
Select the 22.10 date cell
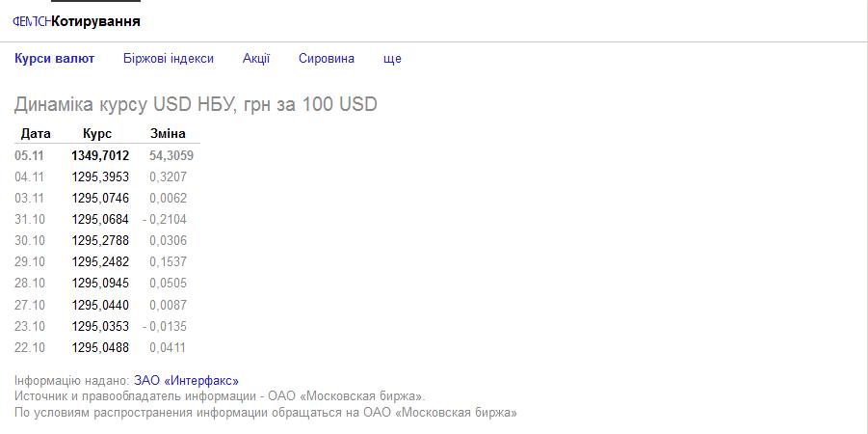click(30, 347)
